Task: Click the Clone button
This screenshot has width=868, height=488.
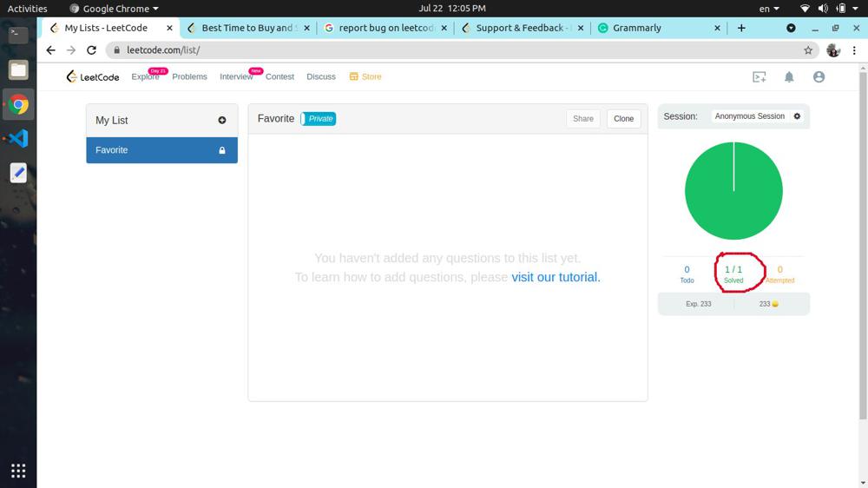Action: tap(623, 119)
